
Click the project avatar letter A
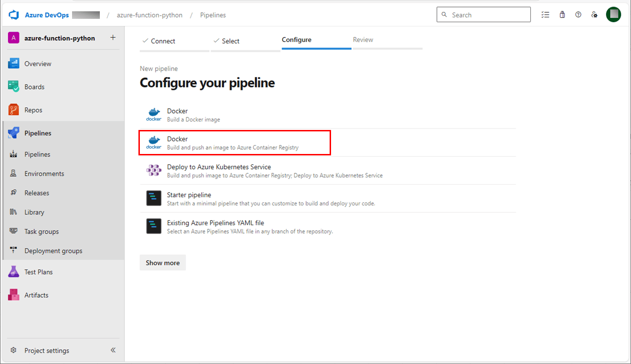point(14,38)
